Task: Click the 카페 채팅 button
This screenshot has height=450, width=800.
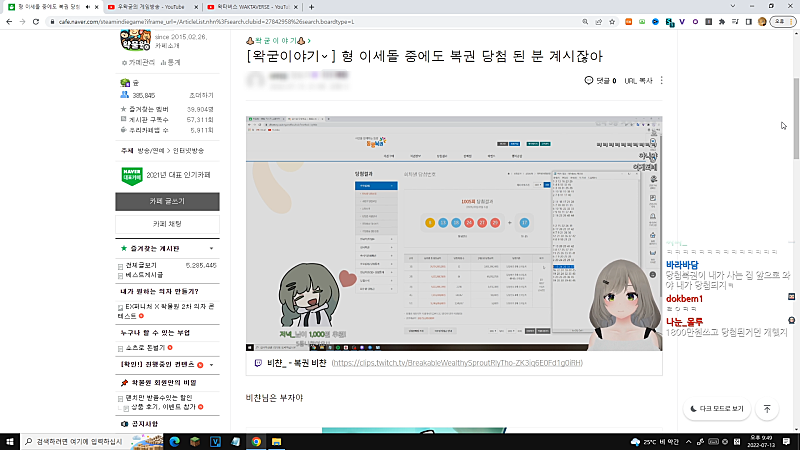Action: point(167,224)
